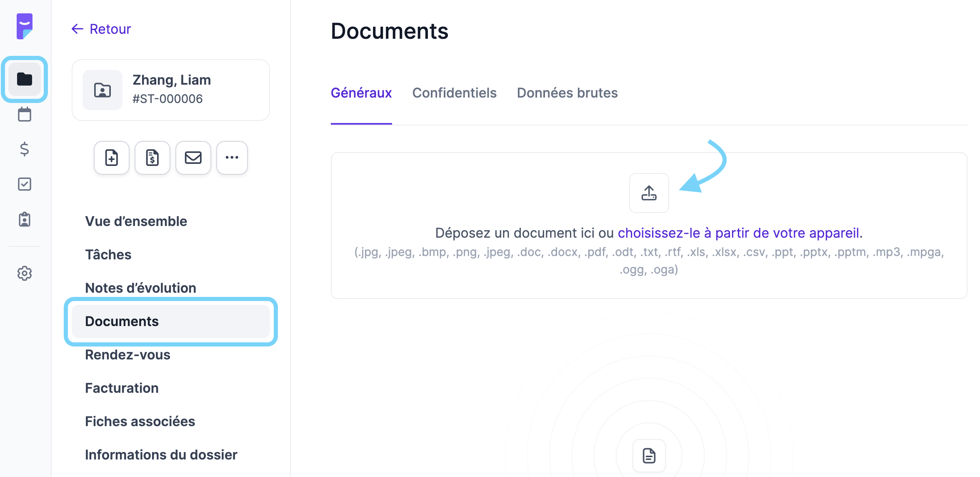Viewport: 980px width, 477px height.
Task: Click the invoice document dollar icon button
Action: (152, 158)
